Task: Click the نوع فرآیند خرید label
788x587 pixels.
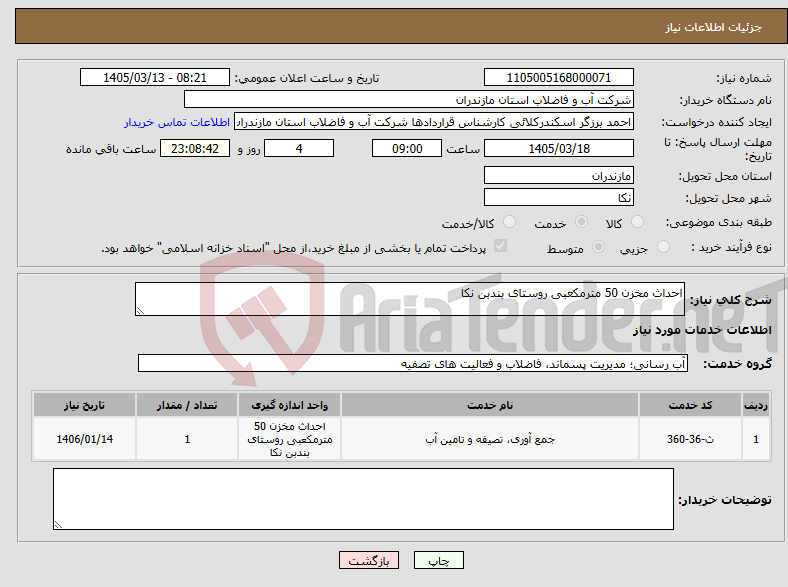Action: [731, 247]
